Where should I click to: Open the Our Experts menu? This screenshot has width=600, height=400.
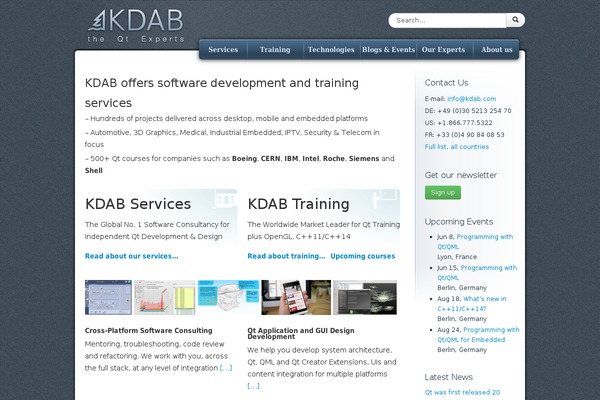point(443,49)
